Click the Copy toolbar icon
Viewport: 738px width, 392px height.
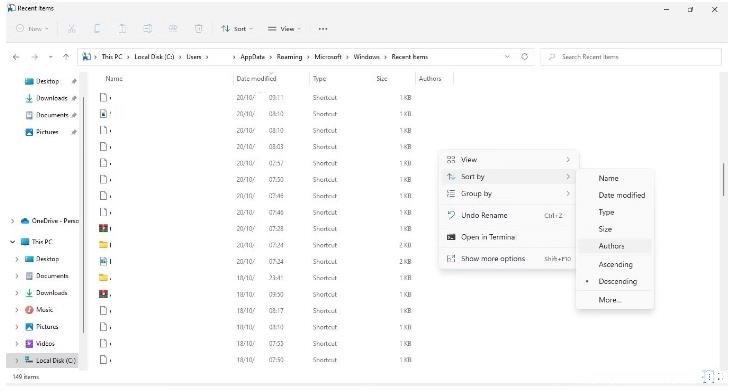point(97,29)
